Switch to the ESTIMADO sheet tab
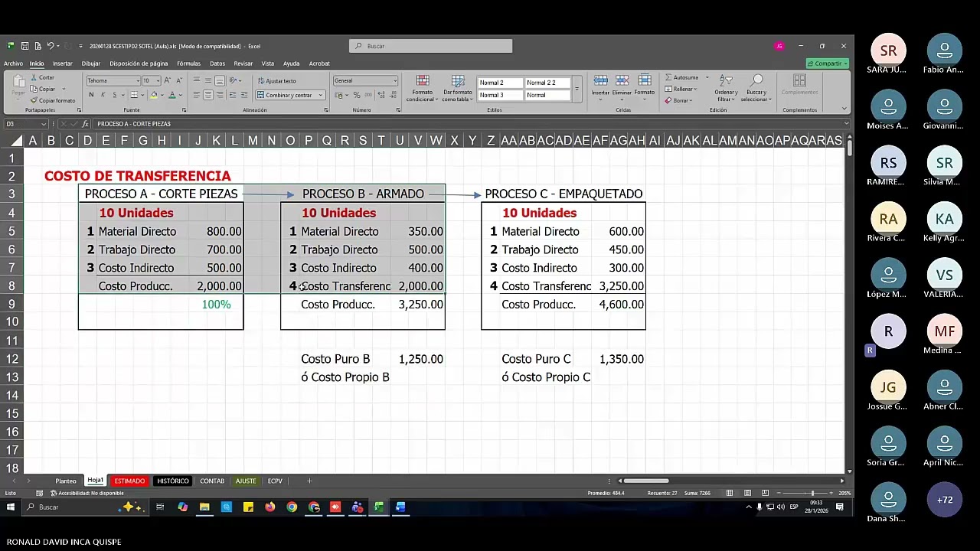 coord(129,481)
